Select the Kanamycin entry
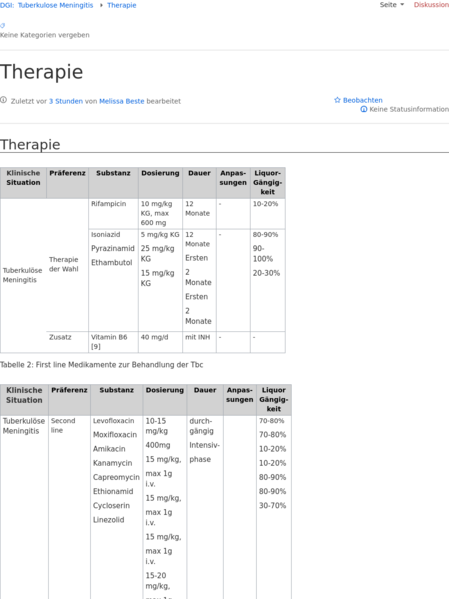 pos(112,463)
